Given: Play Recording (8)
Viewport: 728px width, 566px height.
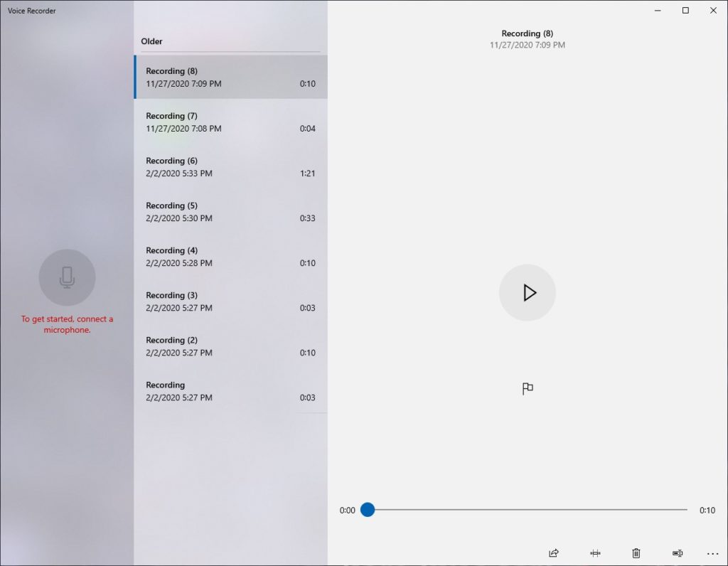Looking at the screenshot, I should pyautogui.click(x=528, y=292).
